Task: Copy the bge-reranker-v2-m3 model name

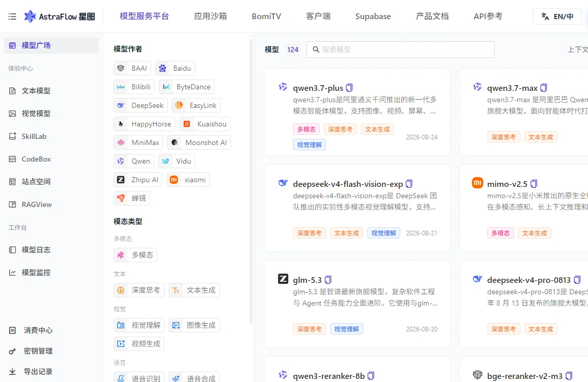Action: pyautogui.click(x=569, y=376)
